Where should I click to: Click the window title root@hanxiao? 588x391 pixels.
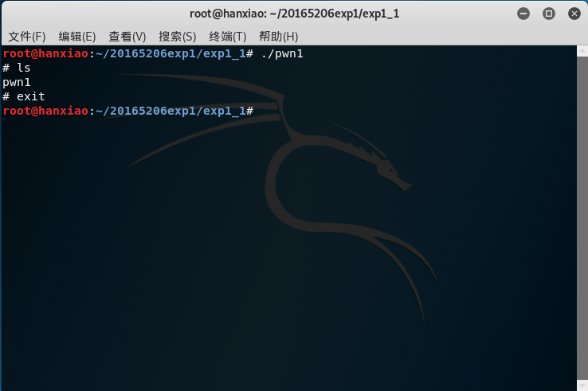294,14
